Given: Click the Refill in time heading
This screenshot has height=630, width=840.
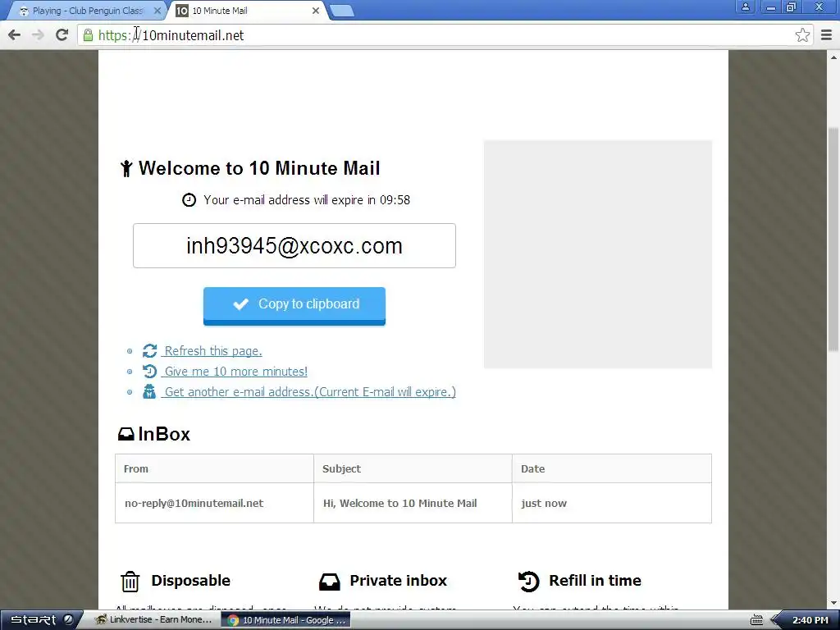Looking at the screenshot, I should (x=596, y=580).
